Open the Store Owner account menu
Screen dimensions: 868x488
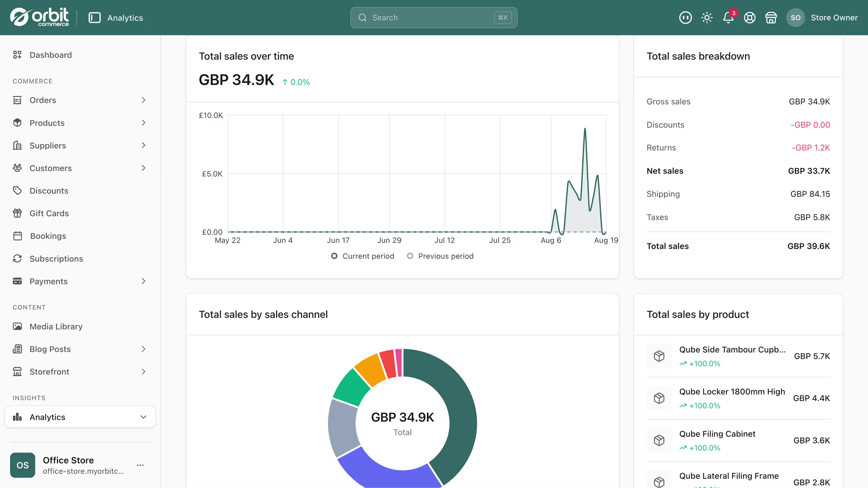click(834, 18)
